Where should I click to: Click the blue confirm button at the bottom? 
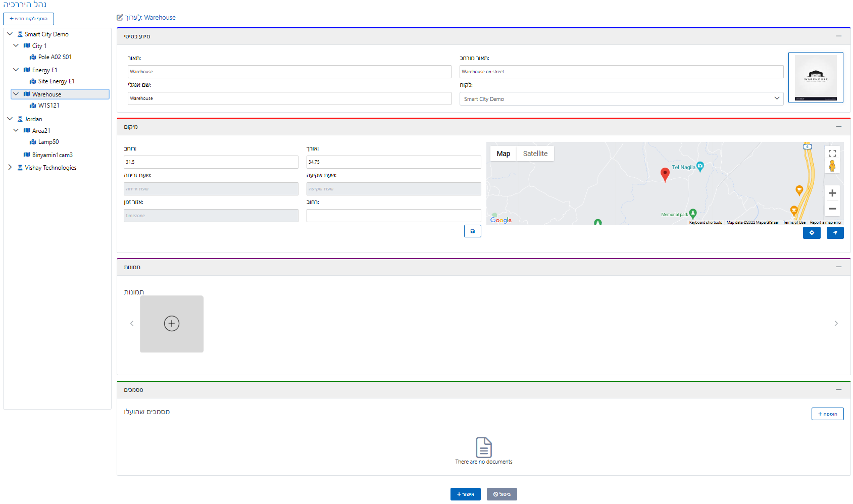point(465,494)
